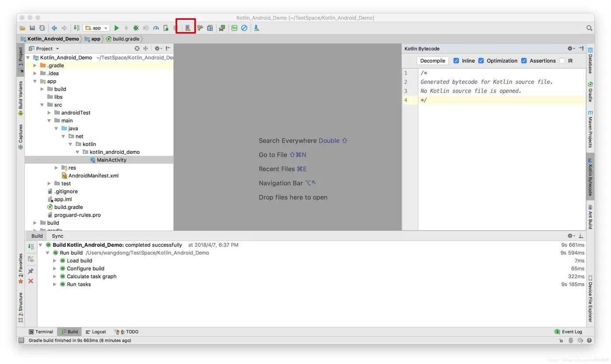Viewport: 611px width, 364px height.
Task: Click the Decompile button
Action: click(x=433, y=61)
